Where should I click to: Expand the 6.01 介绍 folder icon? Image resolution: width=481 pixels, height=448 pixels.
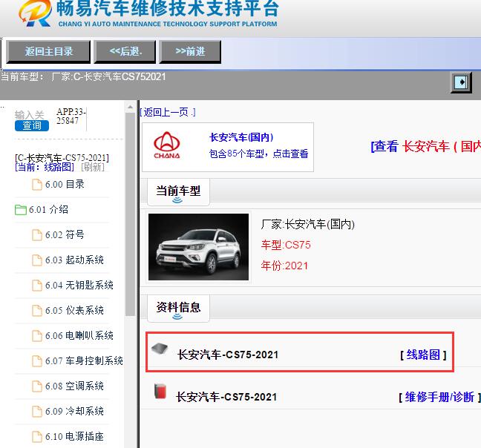coord(21,210)
